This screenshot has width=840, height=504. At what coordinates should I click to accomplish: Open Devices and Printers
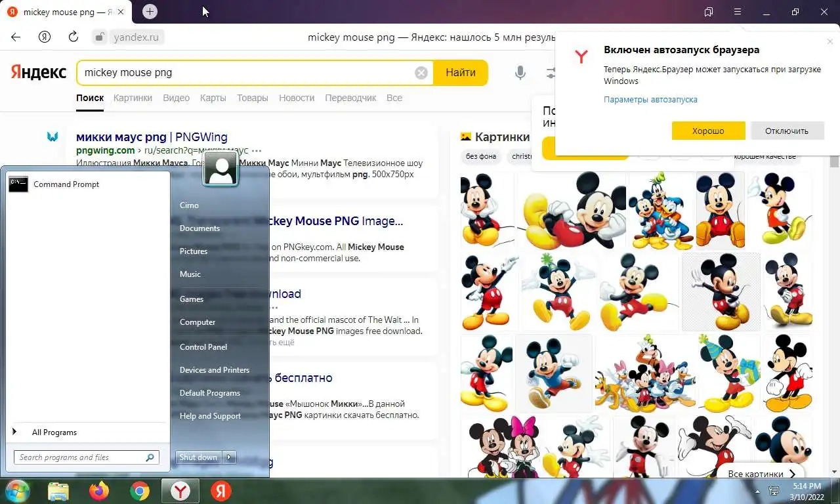pyautogui.click(x=215, y=370)
